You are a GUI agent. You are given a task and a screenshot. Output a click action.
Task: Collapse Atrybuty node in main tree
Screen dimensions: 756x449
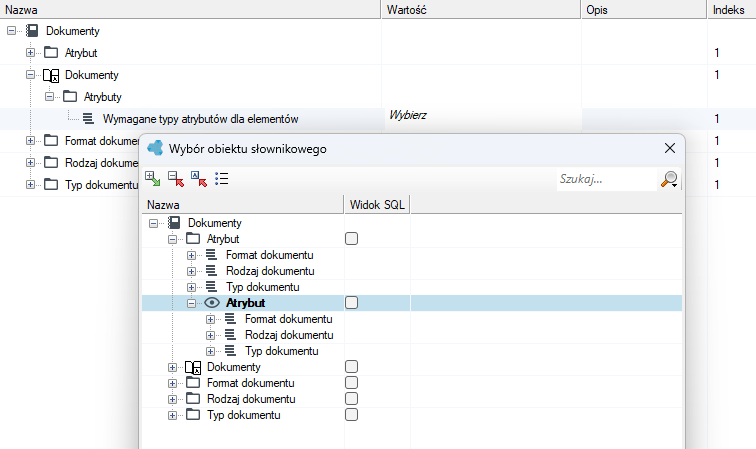[49, 97]
